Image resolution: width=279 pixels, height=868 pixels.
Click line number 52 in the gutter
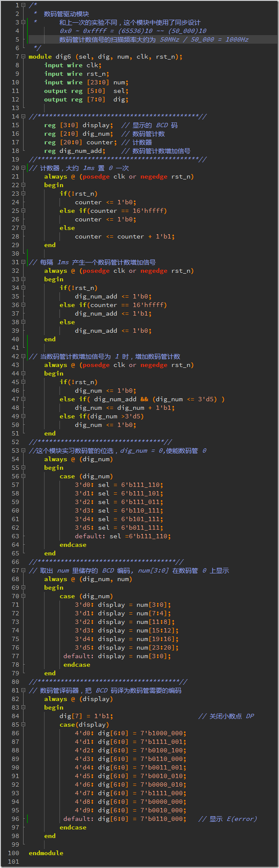[15, 442]
